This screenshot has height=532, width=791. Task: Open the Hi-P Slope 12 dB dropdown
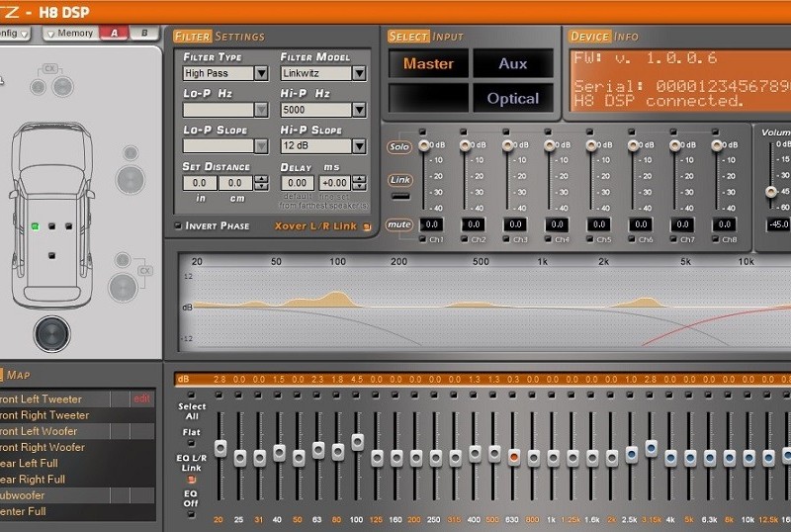click(358, 146)
